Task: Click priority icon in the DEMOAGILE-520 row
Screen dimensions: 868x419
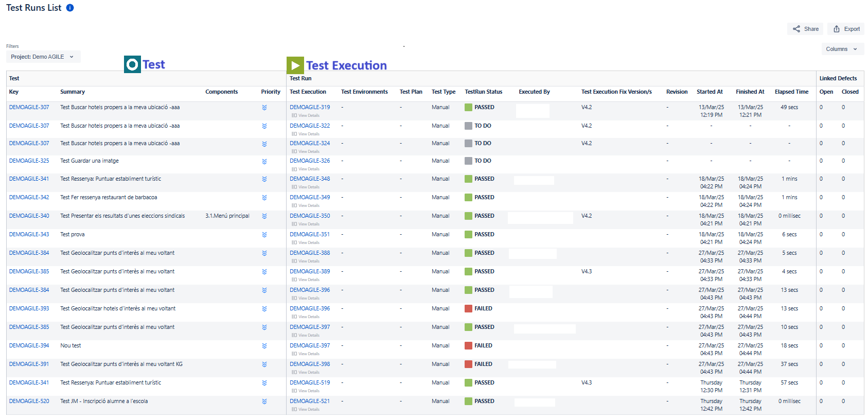Action: point(264,401)
